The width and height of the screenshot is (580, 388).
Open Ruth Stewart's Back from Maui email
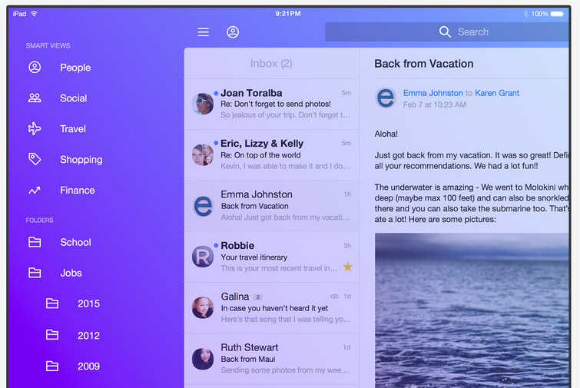pos(272,359)
